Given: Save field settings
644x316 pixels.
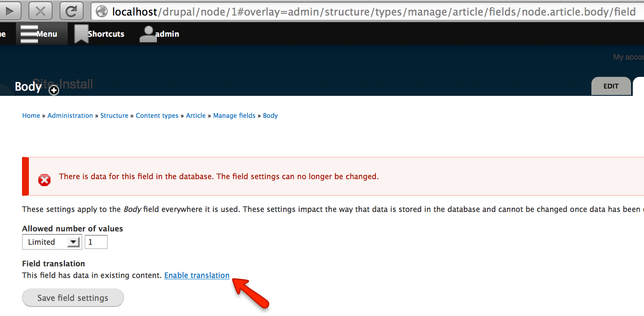Looking at the screenshot, I should click(x=72, y=297).
